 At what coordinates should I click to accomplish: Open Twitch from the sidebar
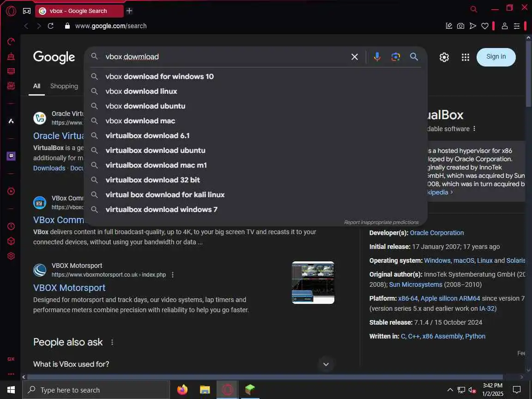11,156
